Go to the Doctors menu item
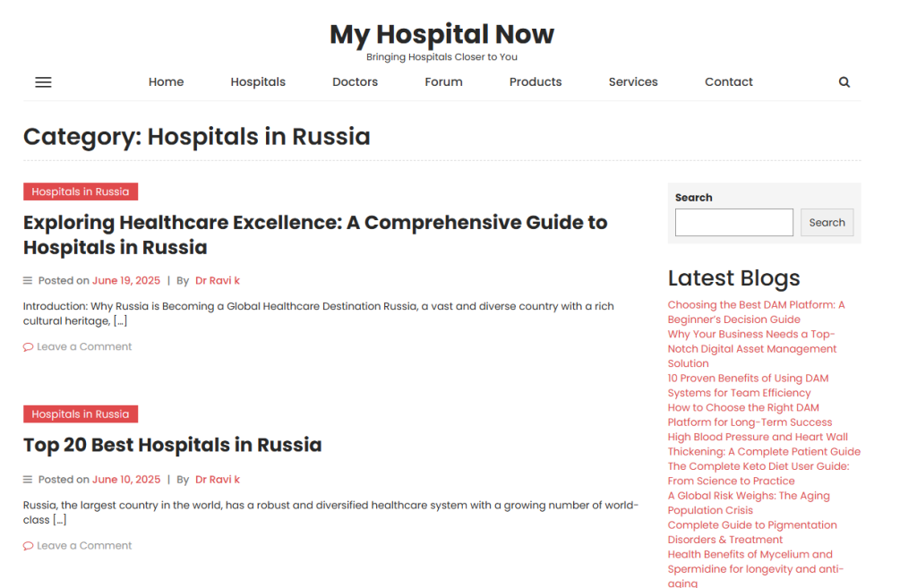 tap(355, 81)
